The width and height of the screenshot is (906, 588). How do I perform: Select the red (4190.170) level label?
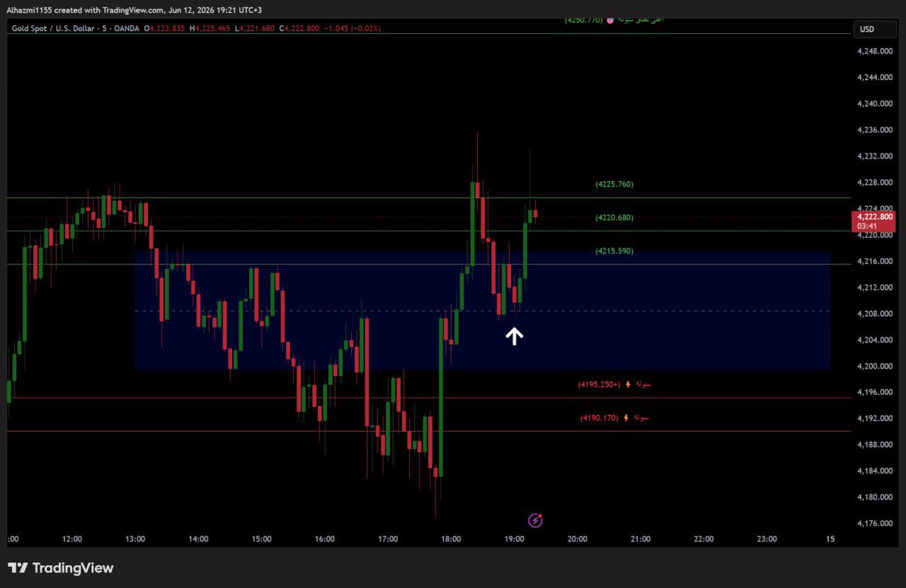coord(599,417)
